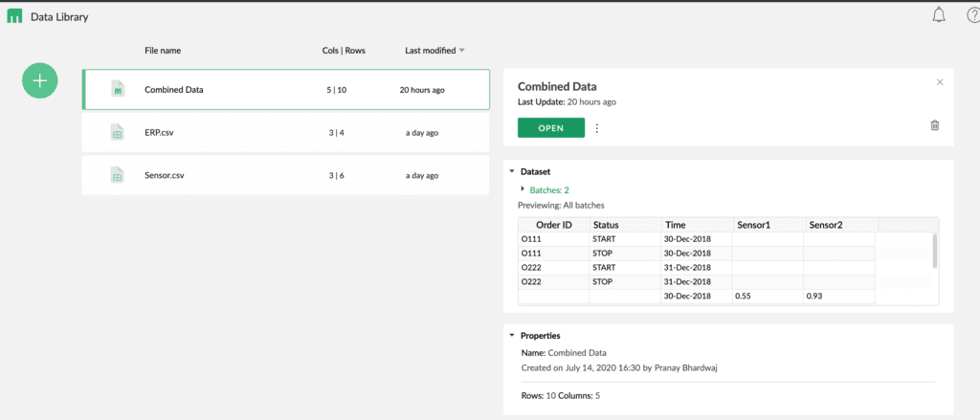
Task: Click the preview table vertical scrollbar
Action: (935, 251)
